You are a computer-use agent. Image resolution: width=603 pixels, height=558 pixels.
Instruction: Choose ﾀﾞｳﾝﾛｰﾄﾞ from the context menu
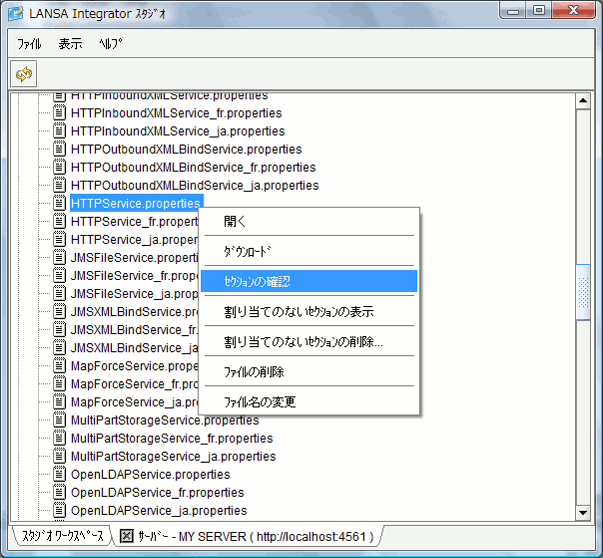309,252
